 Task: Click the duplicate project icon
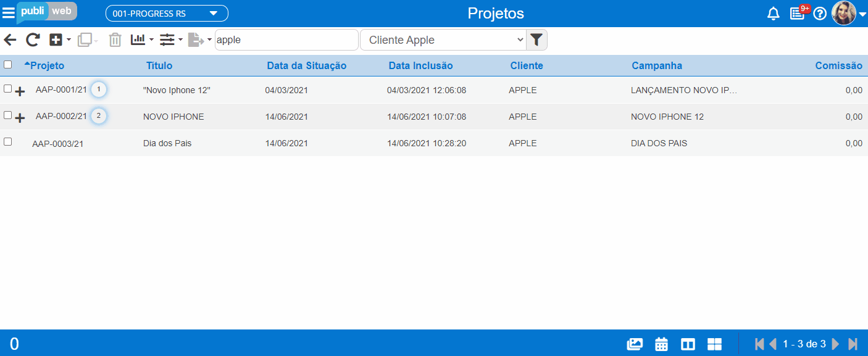tap(85, 40)
